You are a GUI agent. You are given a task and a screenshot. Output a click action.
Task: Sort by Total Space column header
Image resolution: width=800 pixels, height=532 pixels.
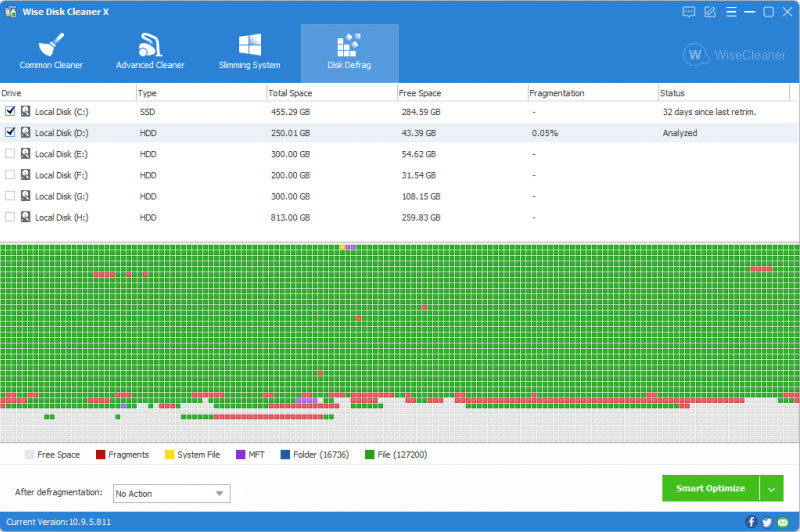[x=332, y=93]
